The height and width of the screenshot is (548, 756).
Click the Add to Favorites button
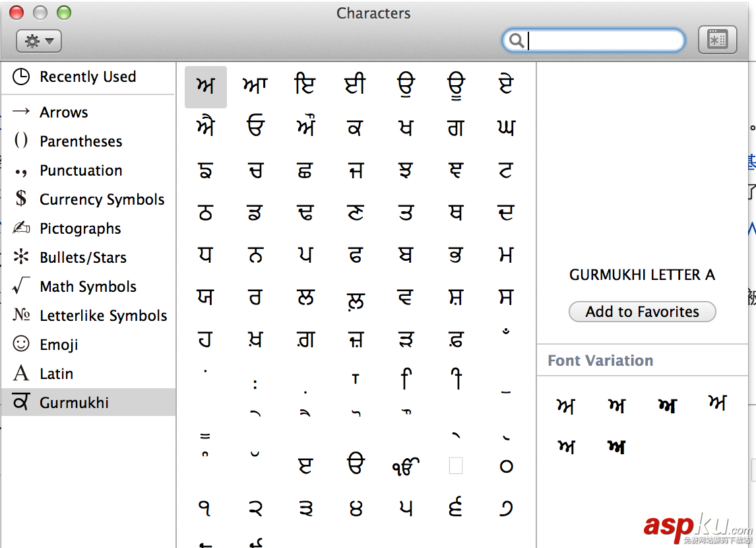pos(642,312)
